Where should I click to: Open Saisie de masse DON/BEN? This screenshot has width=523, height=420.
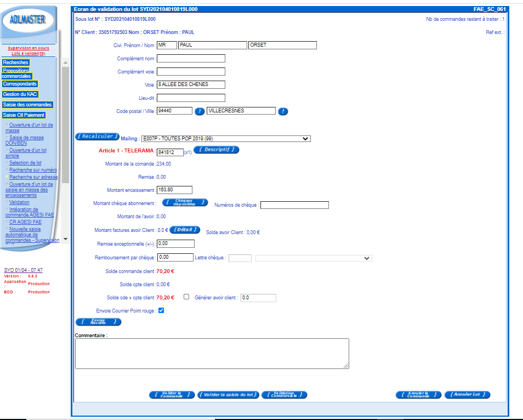click(x=24, y=140)
